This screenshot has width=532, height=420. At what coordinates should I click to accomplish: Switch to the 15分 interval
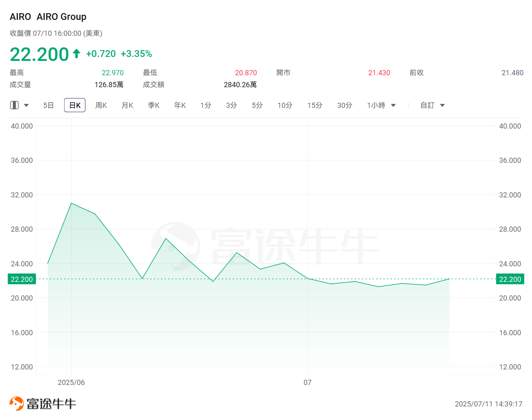tap(315, 105)
